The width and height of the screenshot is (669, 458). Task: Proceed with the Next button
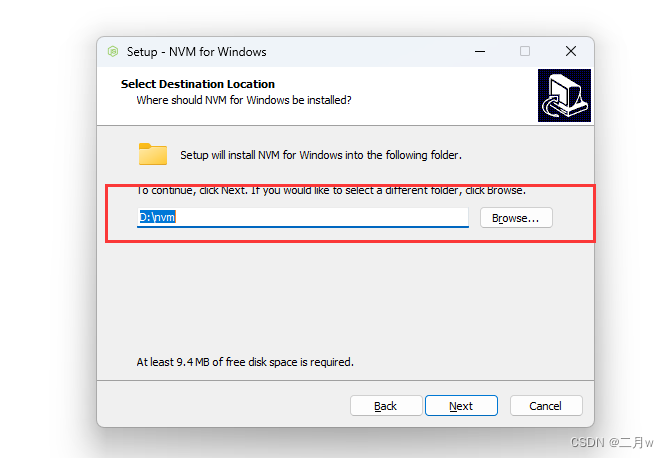pos(461,405)
